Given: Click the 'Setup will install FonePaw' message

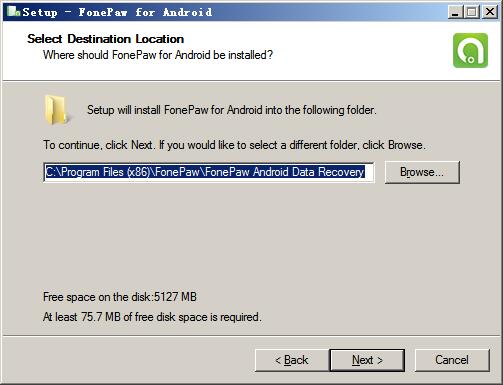Looking at the screenshot, I should [232, 110].
